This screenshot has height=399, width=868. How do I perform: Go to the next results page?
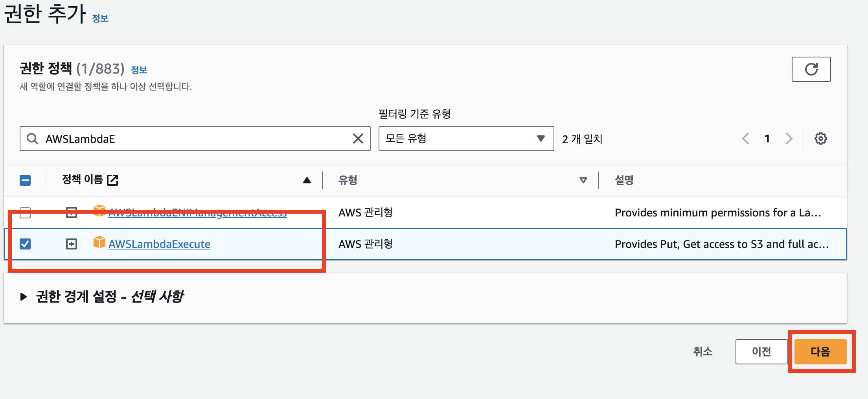[789, 139]
